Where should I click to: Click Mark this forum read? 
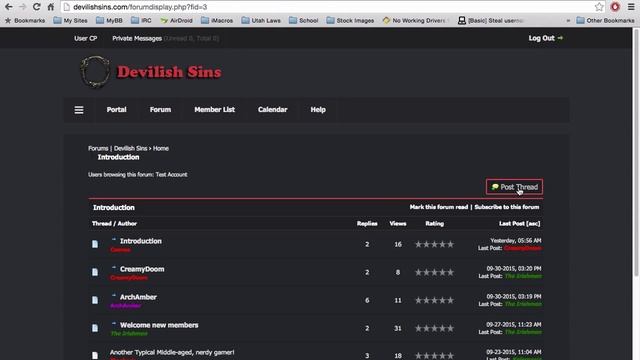[x=439, y=207]
